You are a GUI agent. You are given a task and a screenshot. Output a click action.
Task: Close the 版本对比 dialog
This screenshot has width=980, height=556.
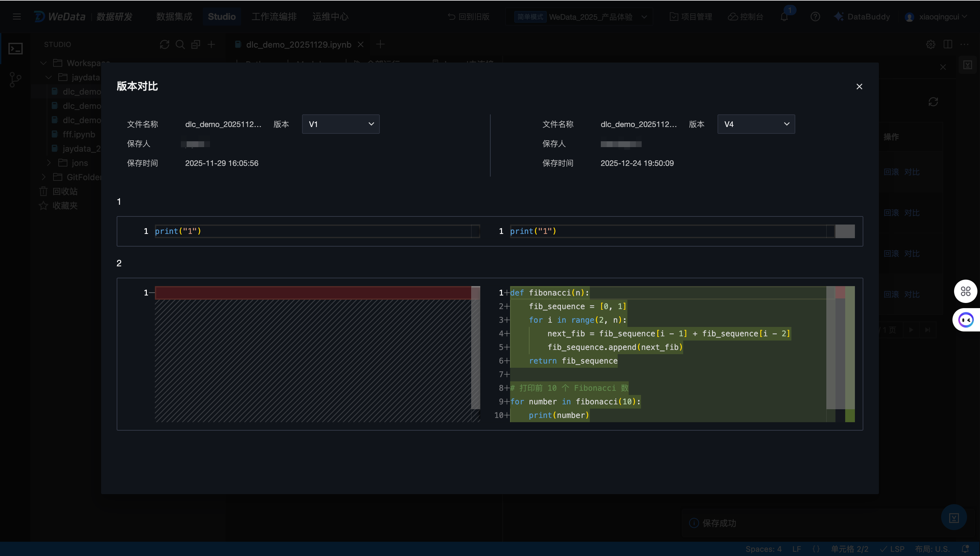pos(859,87)
